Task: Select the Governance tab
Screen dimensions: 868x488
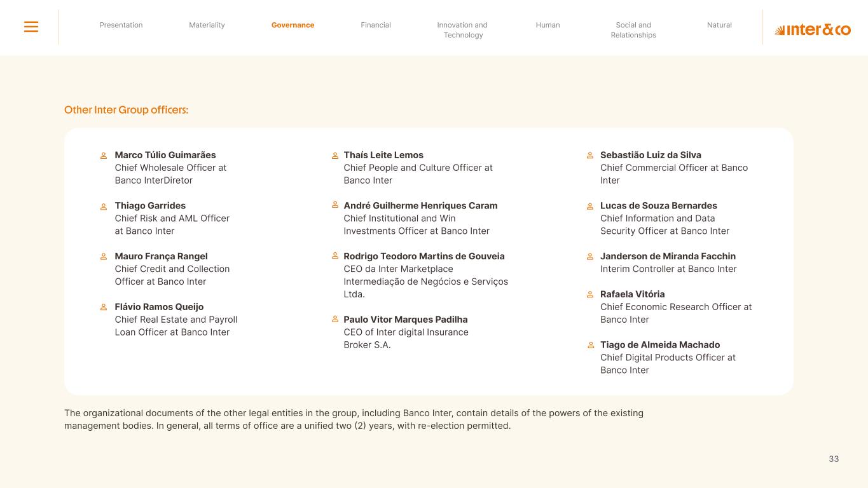Action: tap(293, 25)
